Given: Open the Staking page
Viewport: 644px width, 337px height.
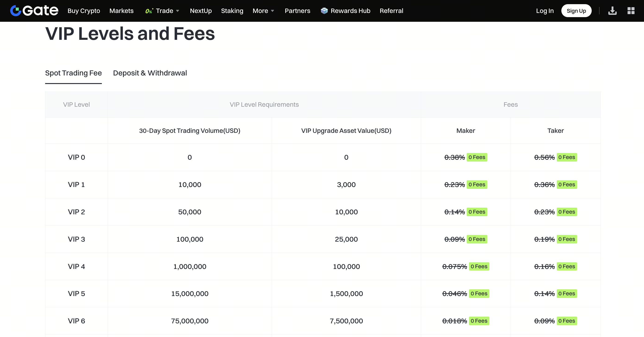Looking at the screenshot, I should 232,11.
